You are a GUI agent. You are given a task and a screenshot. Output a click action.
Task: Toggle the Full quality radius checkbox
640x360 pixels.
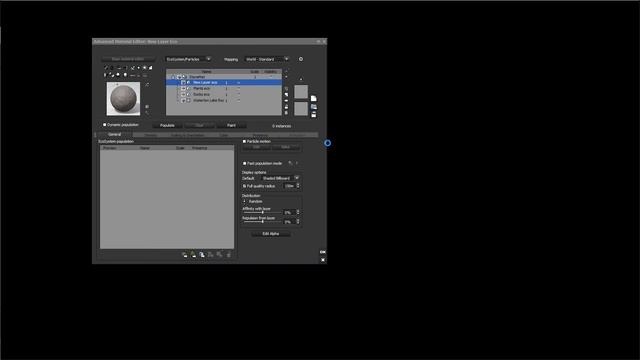pos(244,186)
